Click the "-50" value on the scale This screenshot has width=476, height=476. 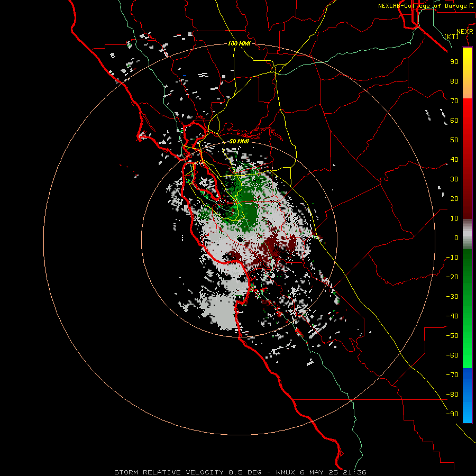point(452,336)
